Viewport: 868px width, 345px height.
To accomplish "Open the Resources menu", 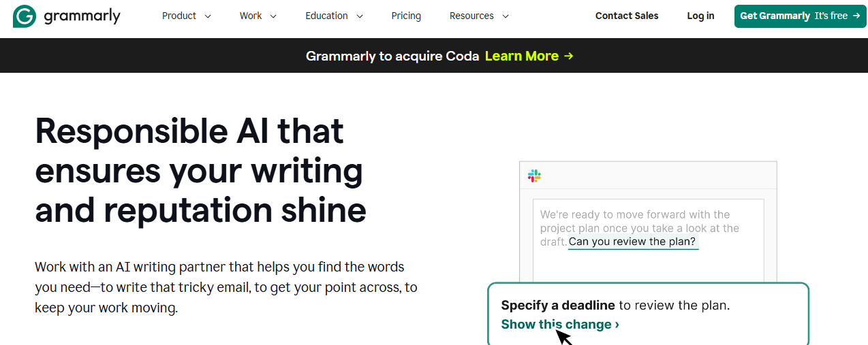I will [471, 16].
